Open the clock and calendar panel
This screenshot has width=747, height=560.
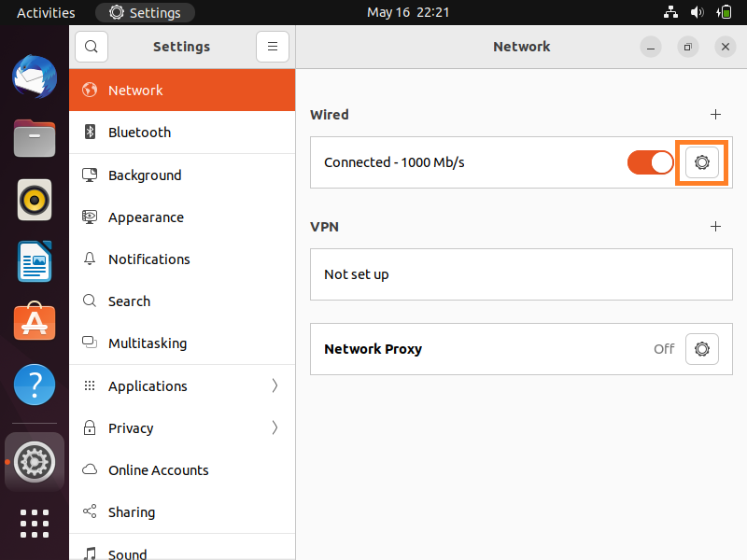point(408,13)
